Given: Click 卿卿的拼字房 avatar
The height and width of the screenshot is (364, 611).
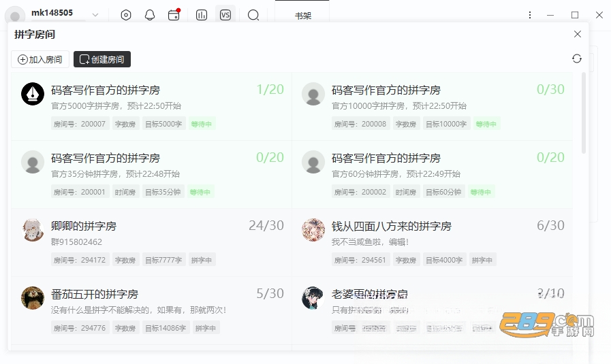Looking at the screenshot, I should pos(32,230).
